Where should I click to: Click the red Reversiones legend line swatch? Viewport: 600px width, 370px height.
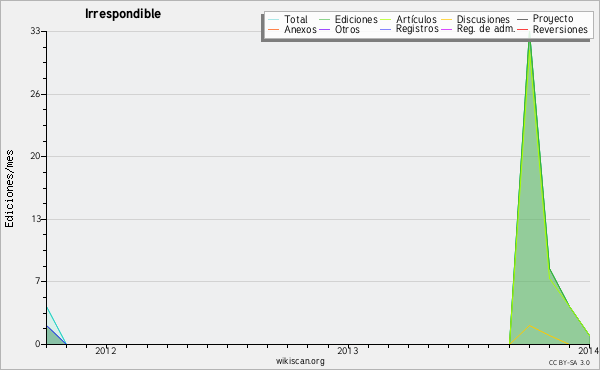[522, 29]
